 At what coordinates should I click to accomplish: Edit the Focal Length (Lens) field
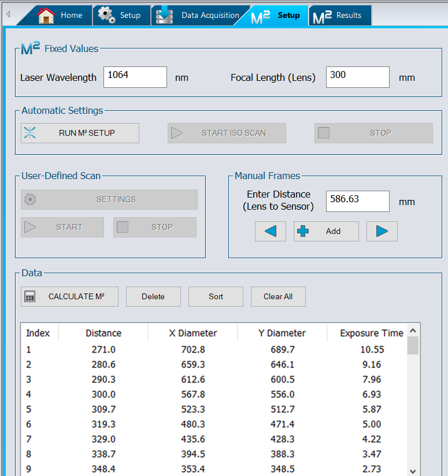click(357, 77)
